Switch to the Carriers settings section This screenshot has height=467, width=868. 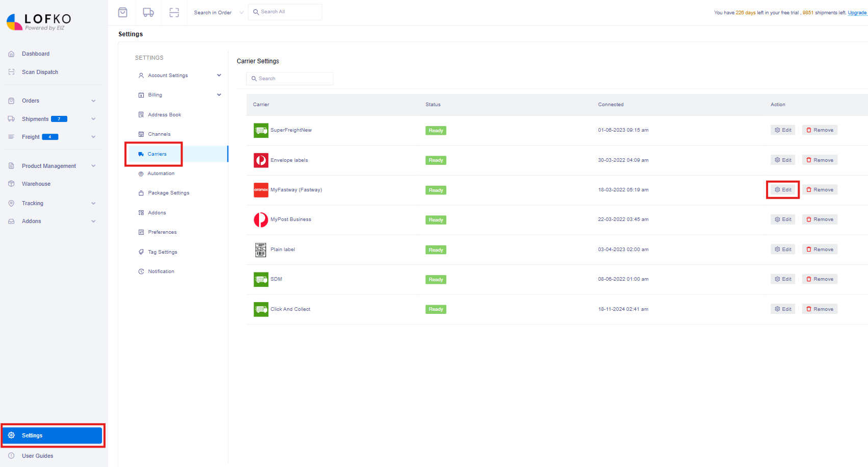[x=157, y=154]
